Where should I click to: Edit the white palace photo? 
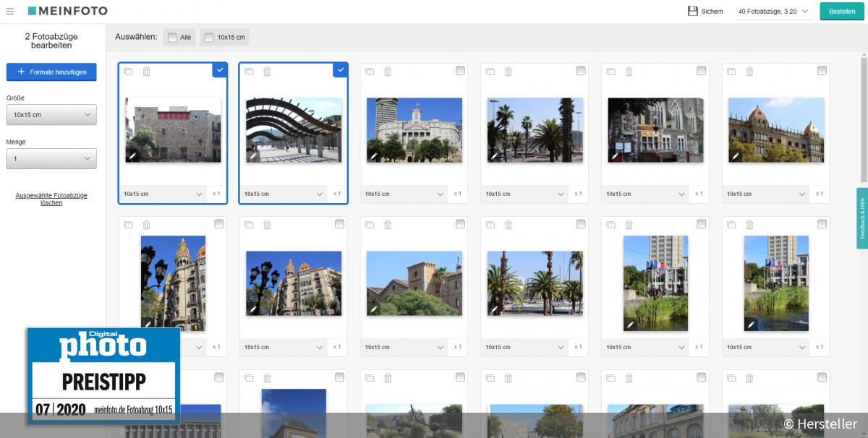pyautogui.click(x=374, y=155)
